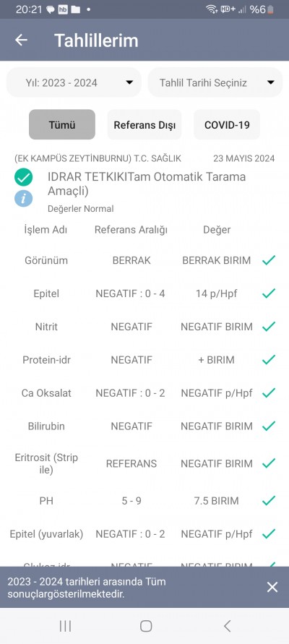Go back with the header arrow
The image size is (289, 644).
(x=21, y=40)
